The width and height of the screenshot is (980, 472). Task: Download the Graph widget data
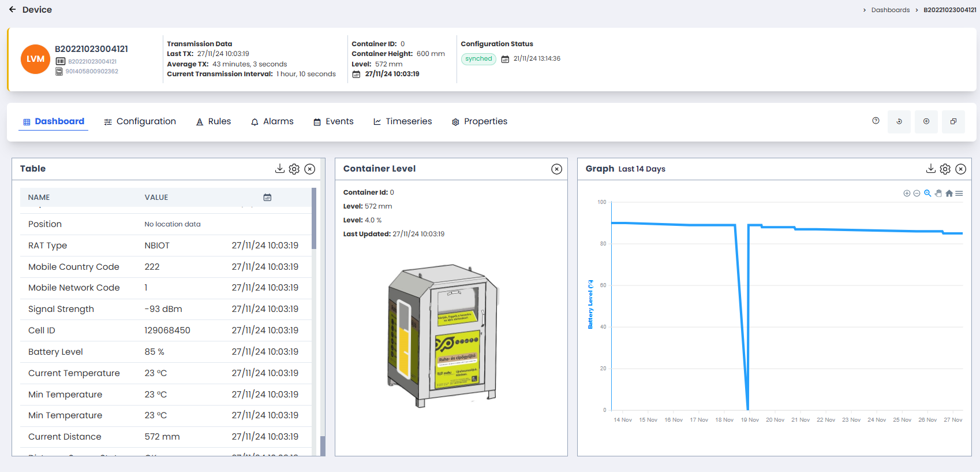point(930,169)
